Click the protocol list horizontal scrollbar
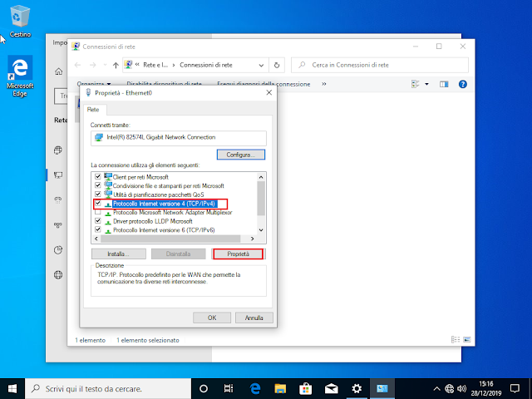This screenshot has height=399, width=532. coord(170,239)
